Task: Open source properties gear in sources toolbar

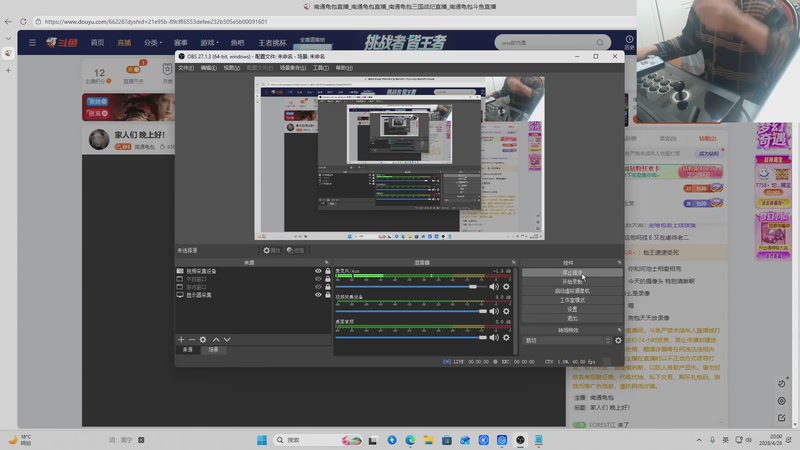Action: tap(203, 339)
